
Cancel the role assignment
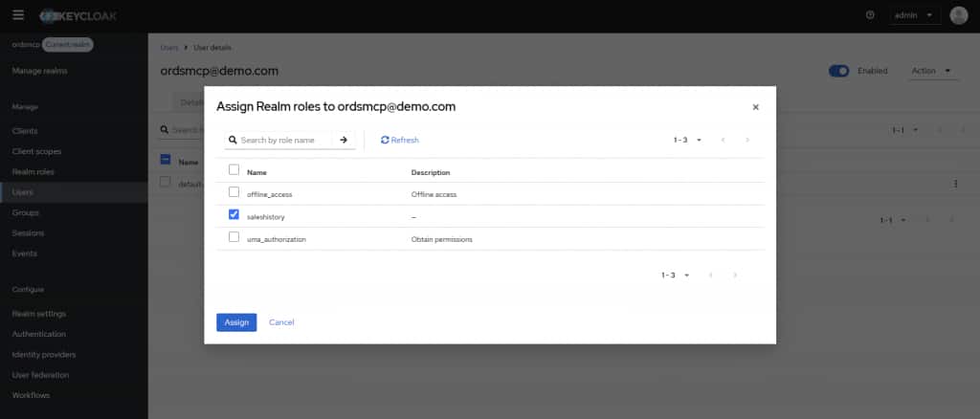281,322
